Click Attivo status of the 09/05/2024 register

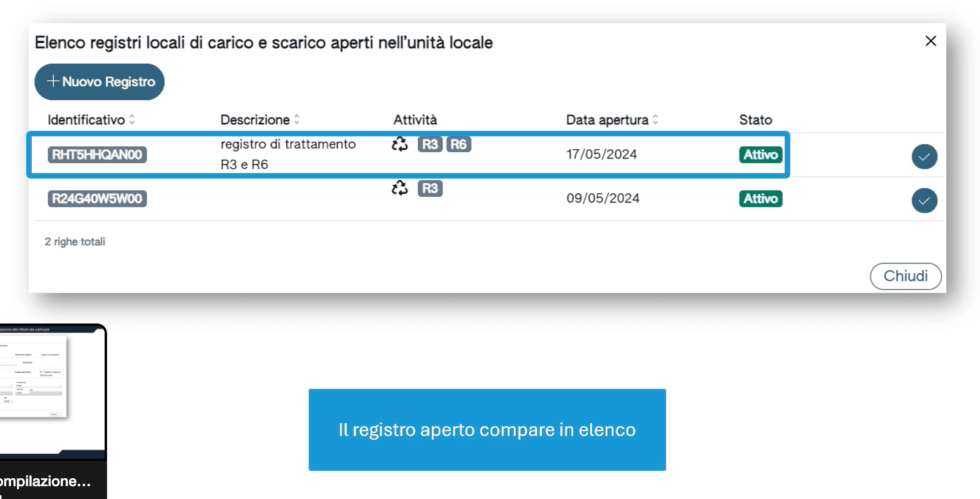coord(760,199)
